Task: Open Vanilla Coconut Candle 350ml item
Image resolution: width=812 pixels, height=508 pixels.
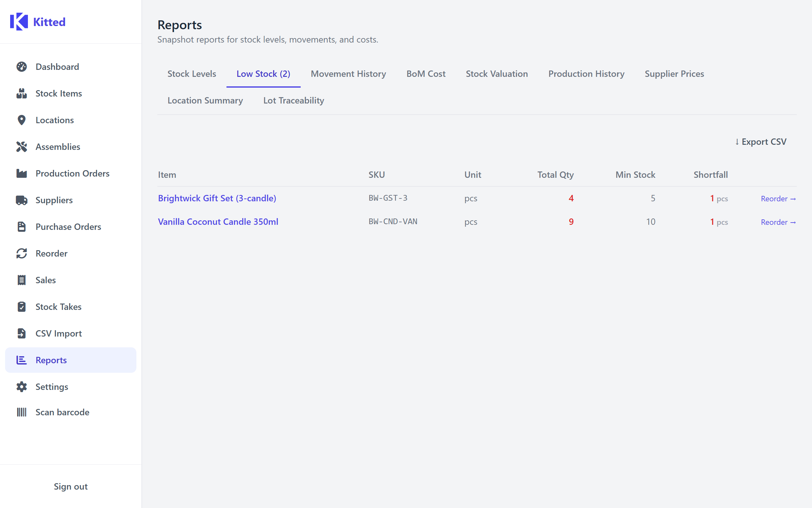Action: [x=218, y=222]
